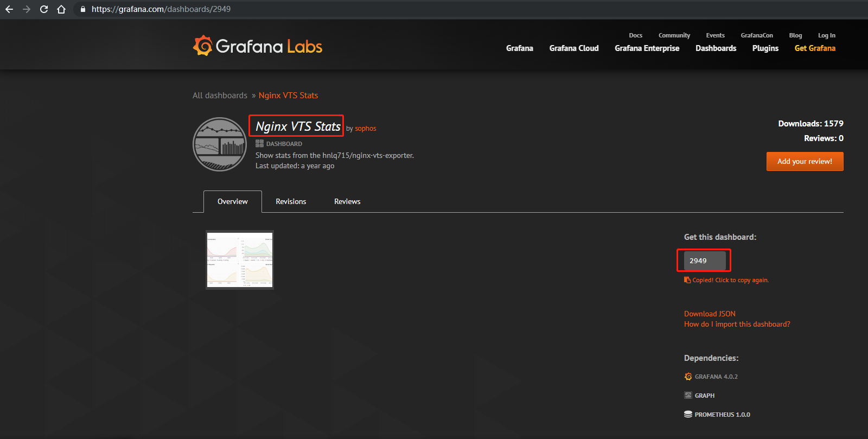Viewport: 868px width, 439px height.
Task: Select the GRAFANA 4.0.2 dependency label
Action: pos(716,377)
